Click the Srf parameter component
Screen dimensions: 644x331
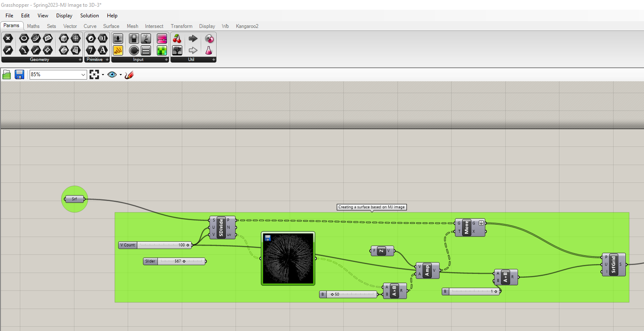(75, 199)
